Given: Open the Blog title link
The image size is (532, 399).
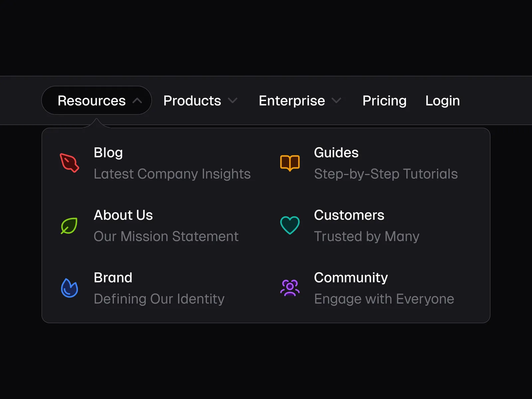Looking at the screenshot, I should tap(108, 153).
